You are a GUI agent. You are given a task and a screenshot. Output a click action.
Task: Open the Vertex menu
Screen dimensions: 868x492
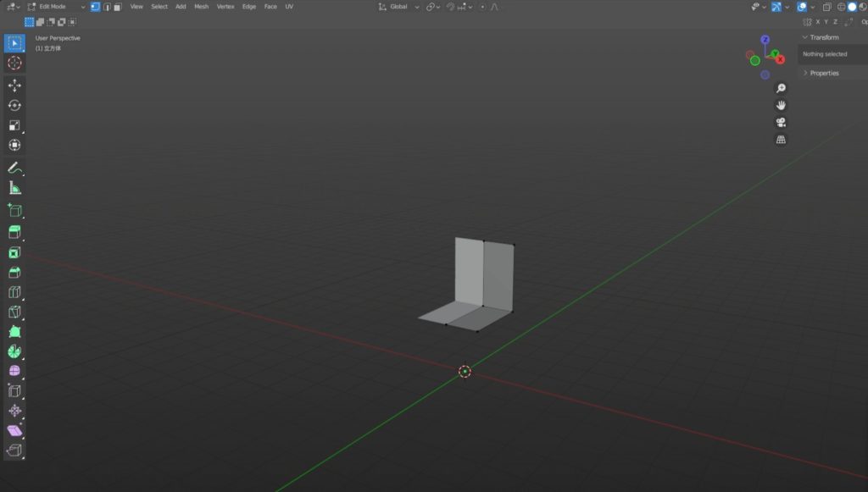point(225,7)
